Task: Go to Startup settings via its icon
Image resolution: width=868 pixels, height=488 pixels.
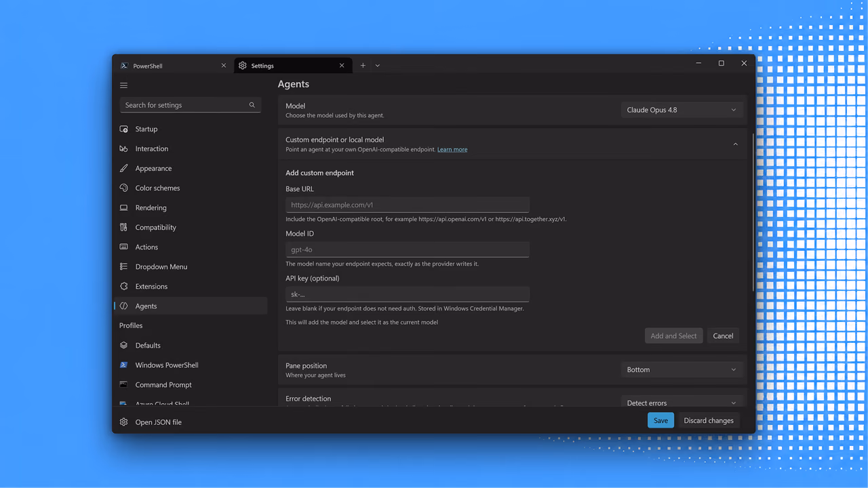Action: pyautogui.click(x=123, y=129)
